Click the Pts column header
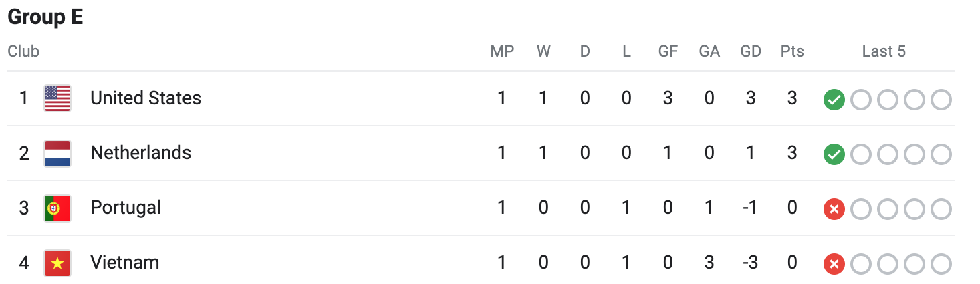 (792, 51)
